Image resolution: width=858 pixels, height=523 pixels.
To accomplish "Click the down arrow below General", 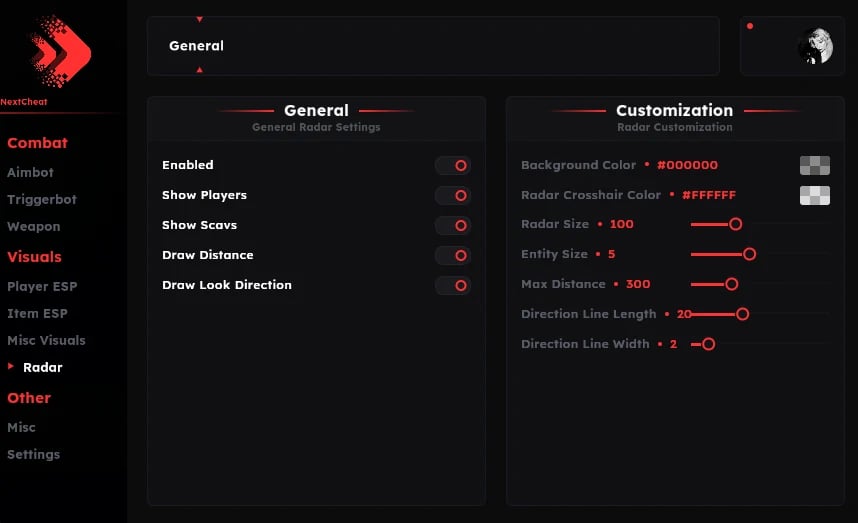I will click(200, 70).
